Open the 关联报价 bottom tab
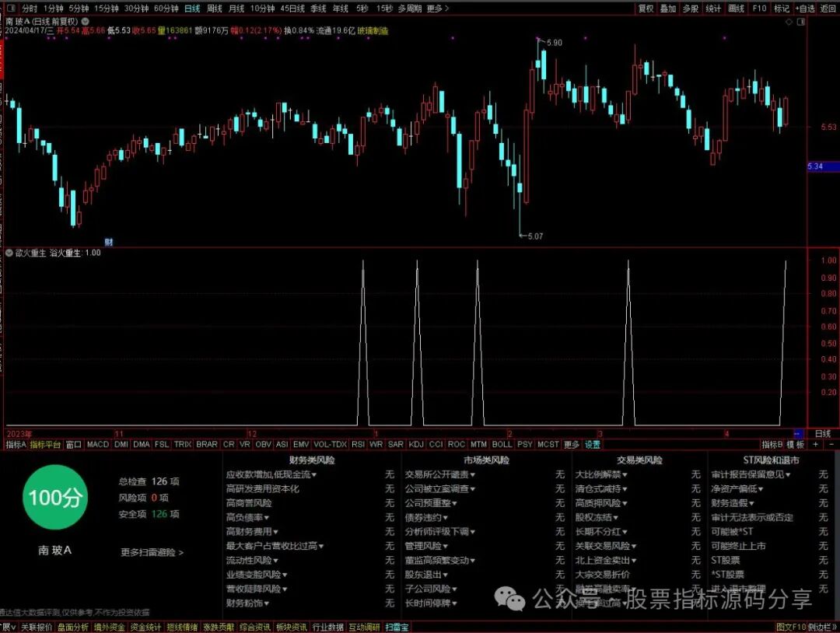Viewport: 840px width, 633px height. [37, 627]
